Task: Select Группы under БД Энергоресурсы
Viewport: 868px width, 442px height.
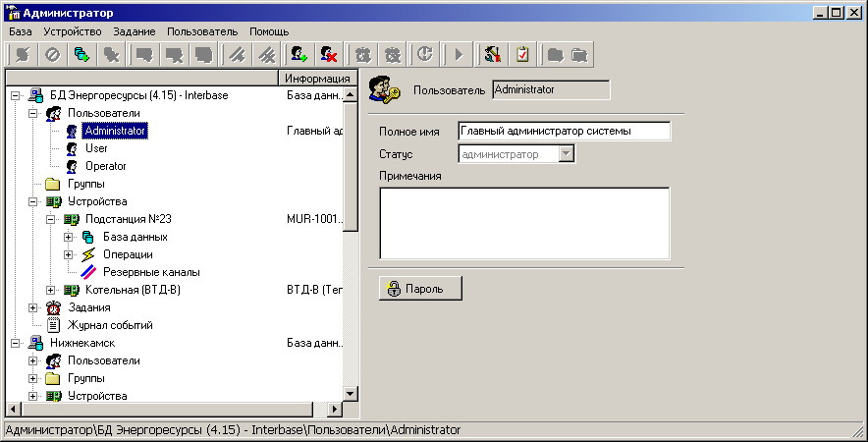Action: pyautogui.click(x=85, y=184)
